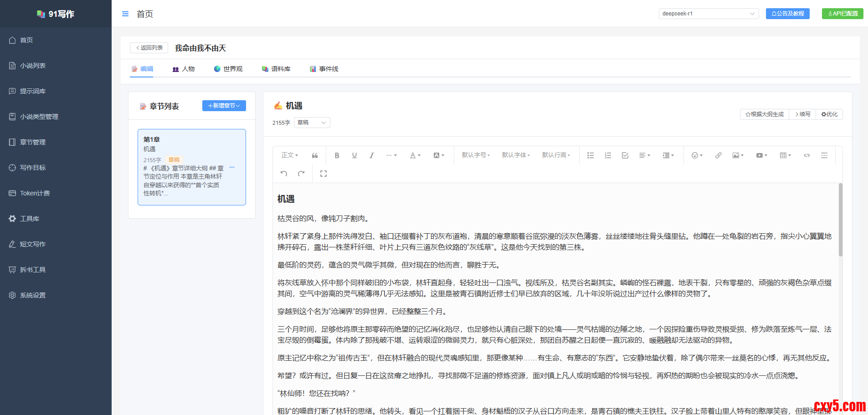Toggle bulleted list formatting
The height and width of the screenshot is (415, 868).
590,155
